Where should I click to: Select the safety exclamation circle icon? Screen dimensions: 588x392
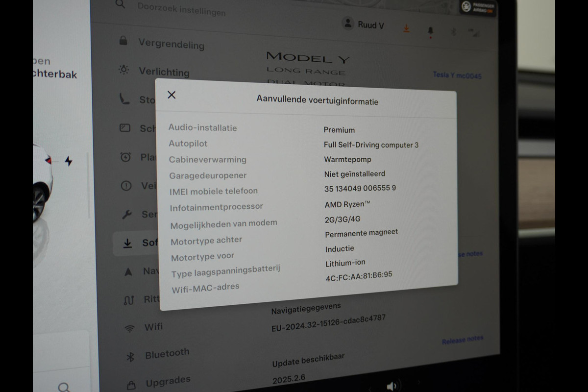[126, 186]
